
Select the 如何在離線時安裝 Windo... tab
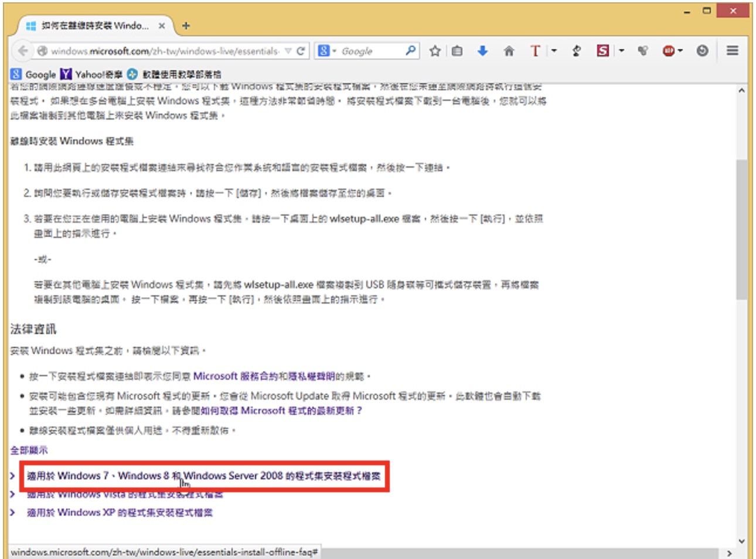[x=95, y=26]
